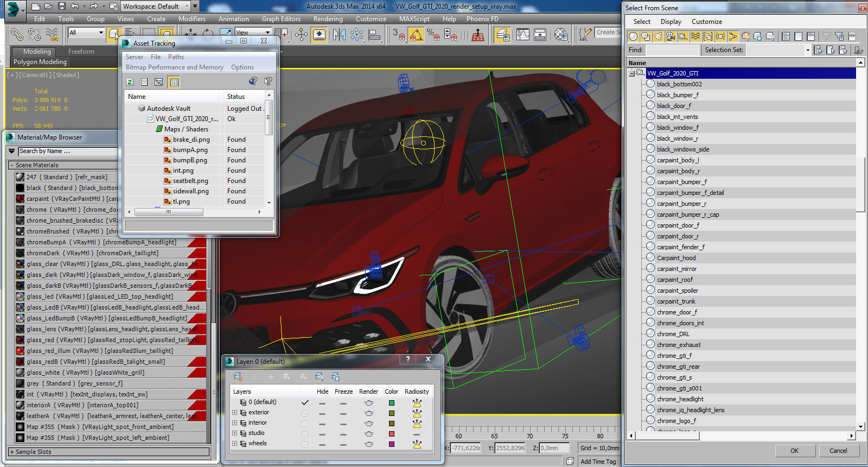Set exterior layer as current via its checkbox

pyautogui.click(x=304, y=413)
